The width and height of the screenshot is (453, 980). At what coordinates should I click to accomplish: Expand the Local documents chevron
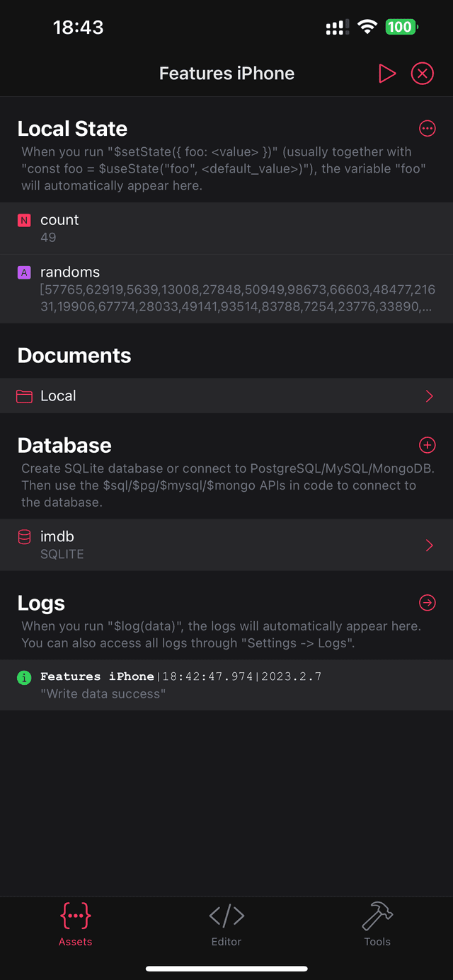[429, 396]
